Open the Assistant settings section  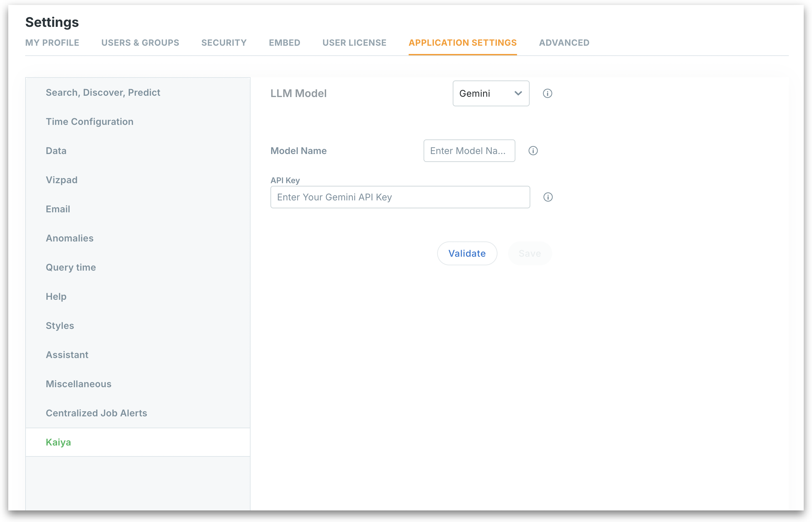pos(67,354)
